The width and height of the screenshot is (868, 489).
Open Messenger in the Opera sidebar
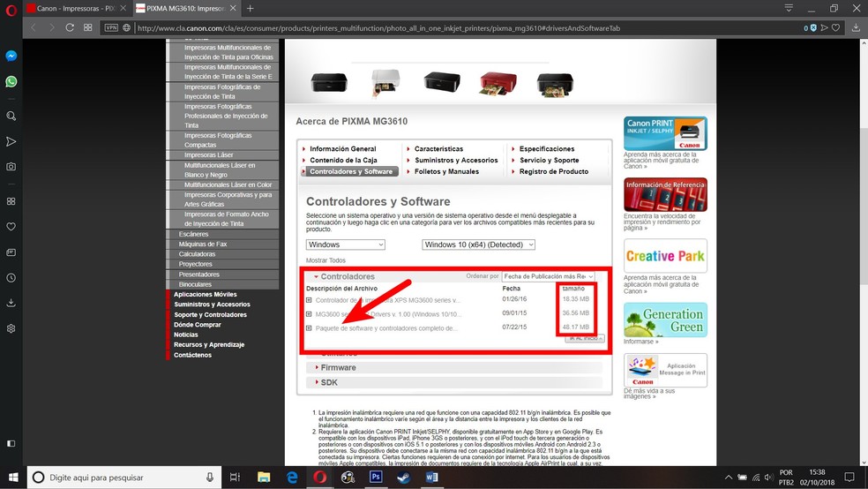(11, 56)
